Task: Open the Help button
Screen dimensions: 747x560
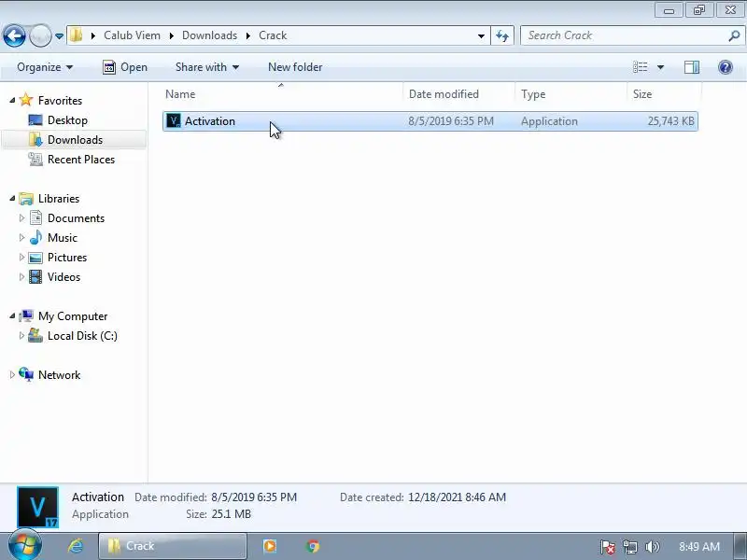Action: click(x=726, y=67)
